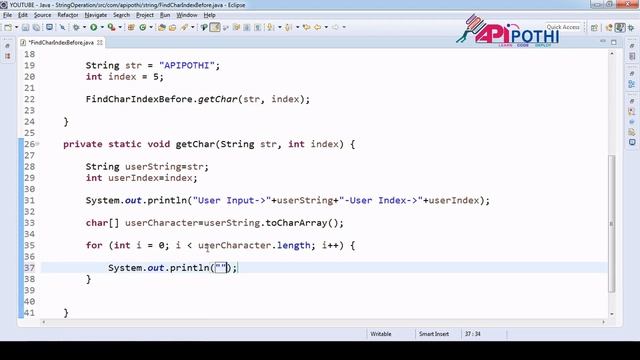Click the New Java Package icon
Screen dimensions: 640x360
click(131, 27)
